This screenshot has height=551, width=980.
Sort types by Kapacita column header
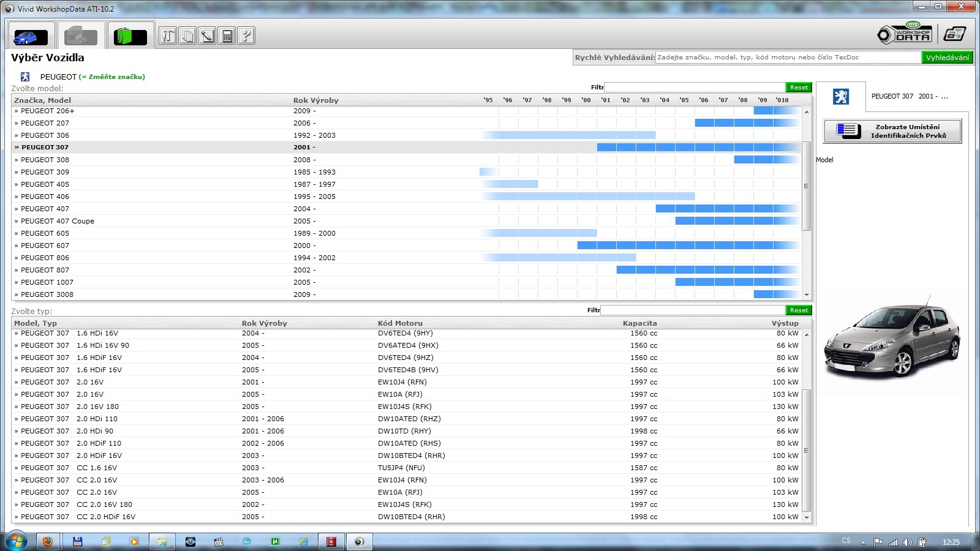pos(639,323)
